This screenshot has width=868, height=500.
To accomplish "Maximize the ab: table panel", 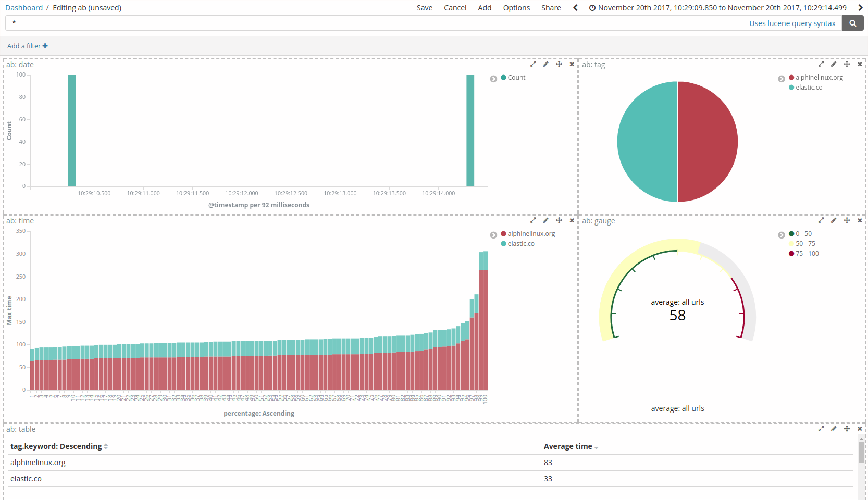I will pos(821,429).
